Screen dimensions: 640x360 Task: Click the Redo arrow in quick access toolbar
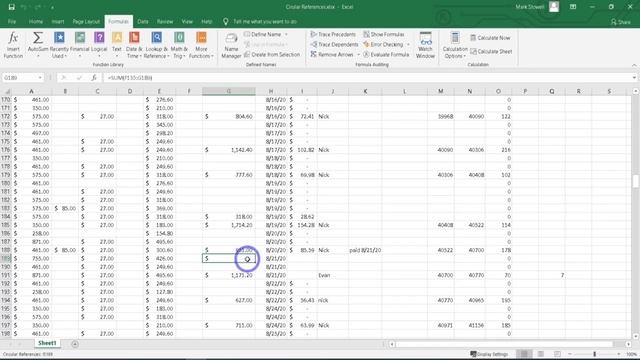[38, 7]
